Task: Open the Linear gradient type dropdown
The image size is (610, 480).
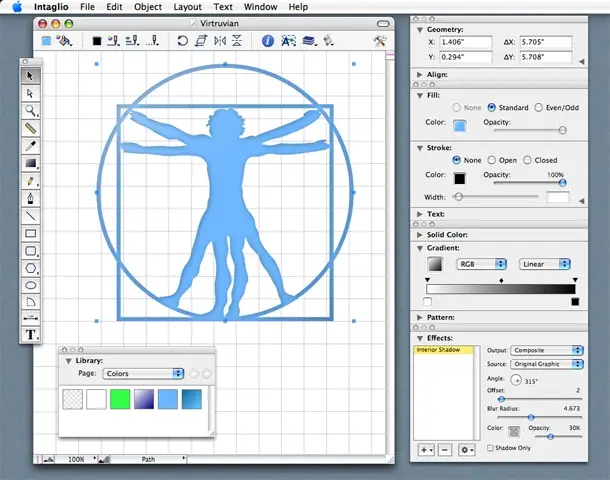Action: pyautogui.click(x=546, y=264)
